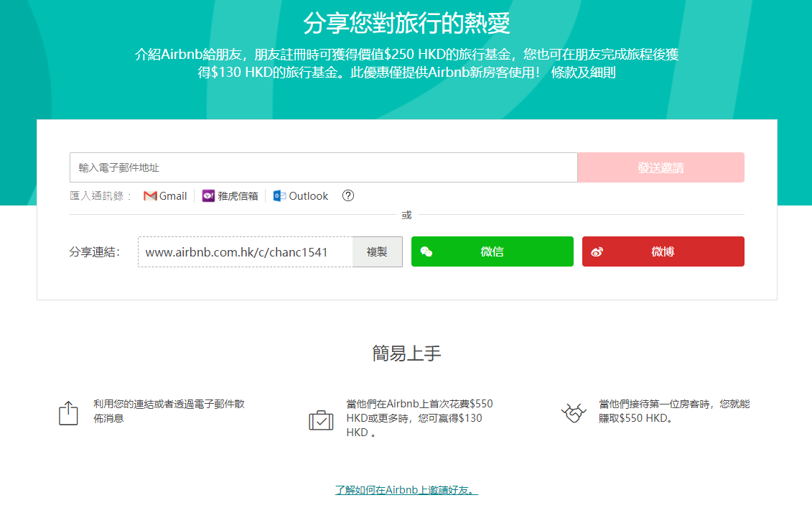Focus the email address input field
The width and height of the screenshot is (812, 513).
[x=324, y=167]
